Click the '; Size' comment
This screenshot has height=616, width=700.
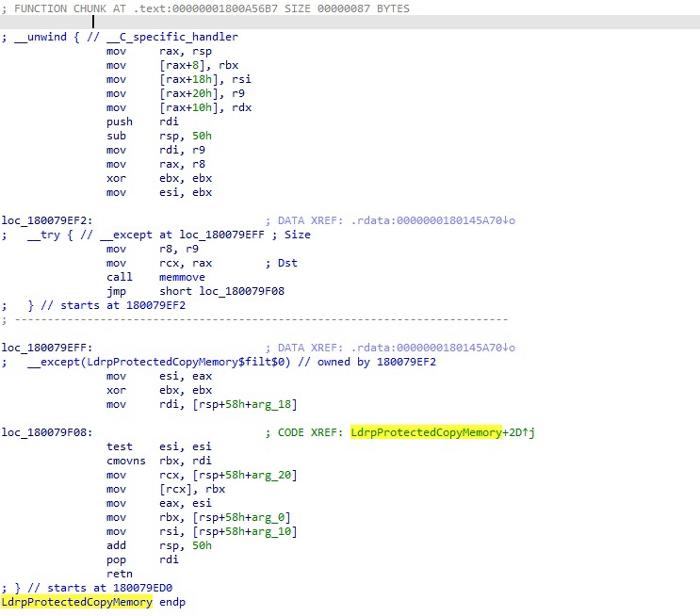(x=292, y=235)
